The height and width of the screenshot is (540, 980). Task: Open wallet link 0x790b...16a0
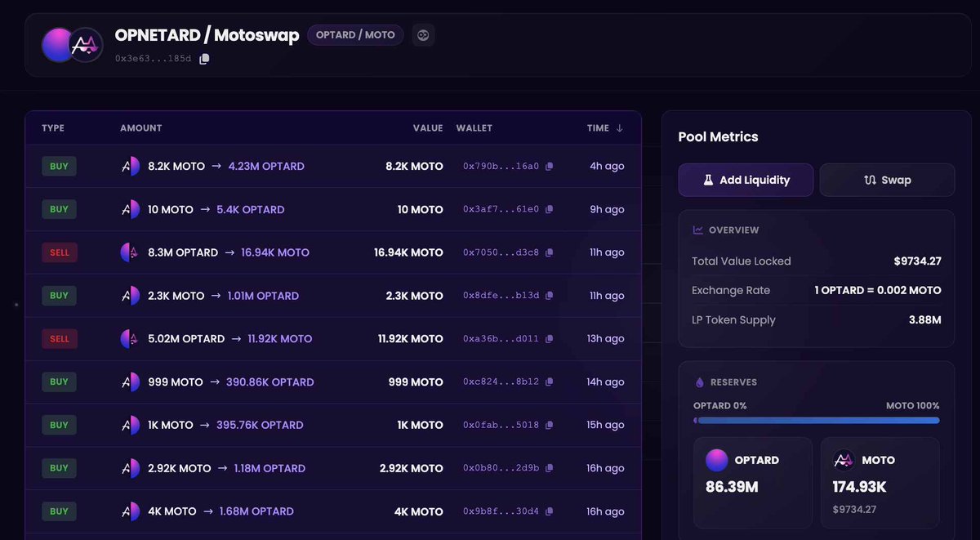point(501,167)
